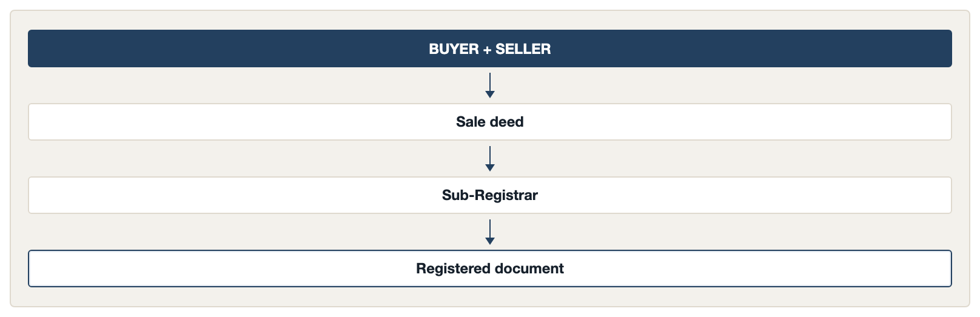Click the arrow pointing to Sub-Registrar
Screen dimensions: 980x317
coord(490,159)
